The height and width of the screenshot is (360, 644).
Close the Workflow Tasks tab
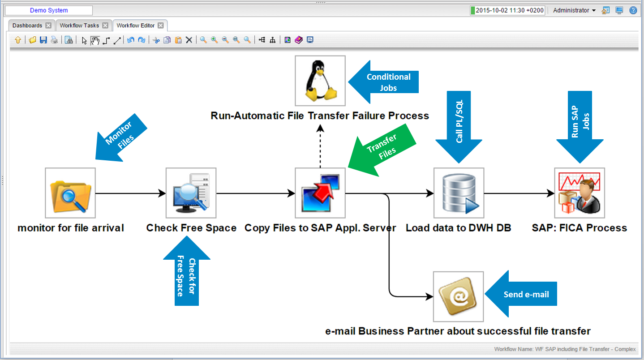point(105,26)
